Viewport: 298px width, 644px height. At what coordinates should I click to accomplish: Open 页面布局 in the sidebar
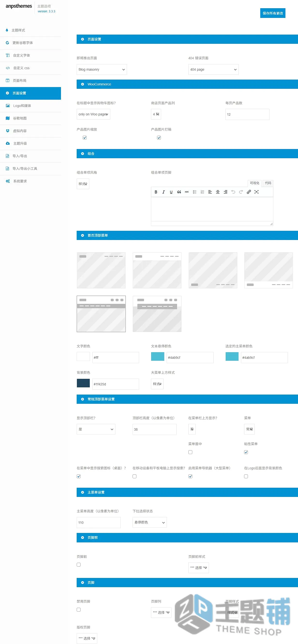coord(30,81)
